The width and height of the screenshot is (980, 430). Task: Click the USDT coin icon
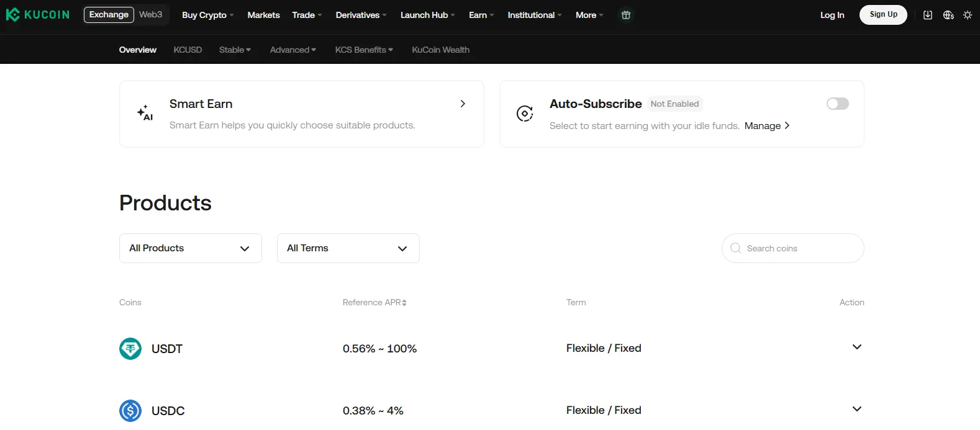point(130,349)
